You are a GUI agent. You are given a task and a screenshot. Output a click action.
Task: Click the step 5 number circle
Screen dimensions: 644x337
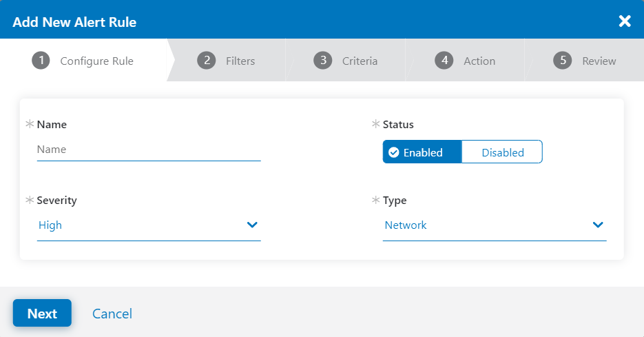[x=563, y=61]
